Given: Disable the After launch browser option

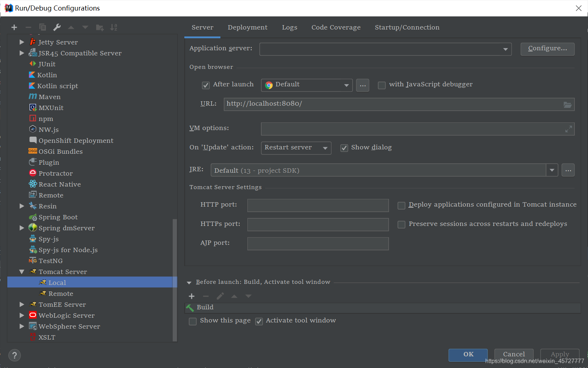Looking at the screenshot, I should tap(205, 85).
